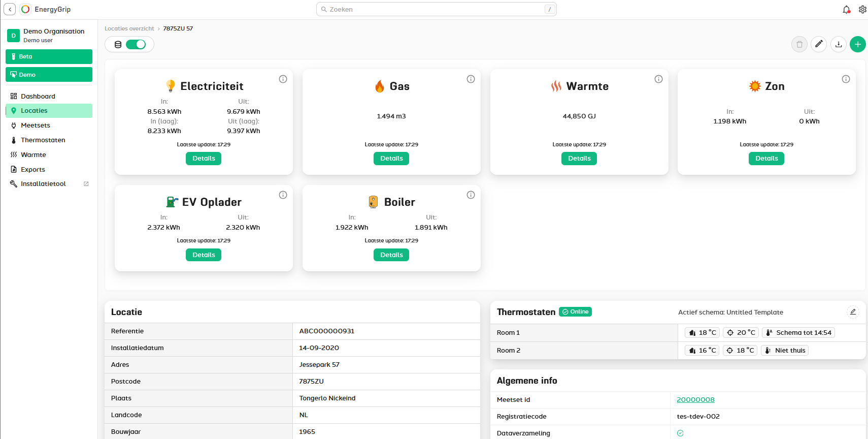Toggle Room 1 Schema tot 14:54

pyautogui.click(x=798, y=333)
